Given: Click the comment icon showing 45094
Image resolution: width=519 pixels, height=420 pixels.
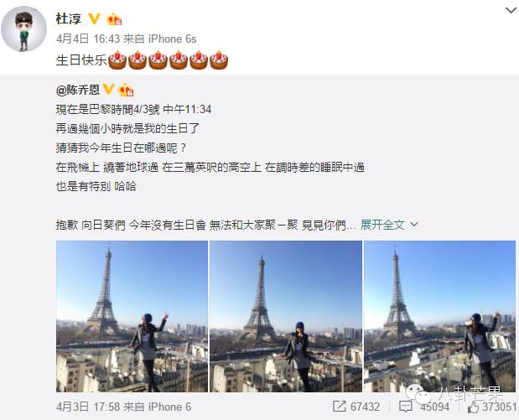Looking at the screenshot, I should (x=406, y=407).
